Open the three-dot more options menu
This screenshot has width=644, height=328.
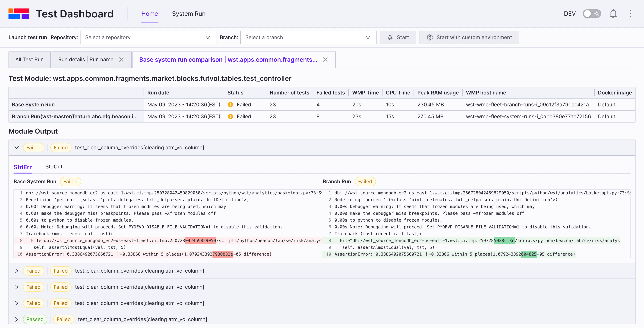click(630, 14)
